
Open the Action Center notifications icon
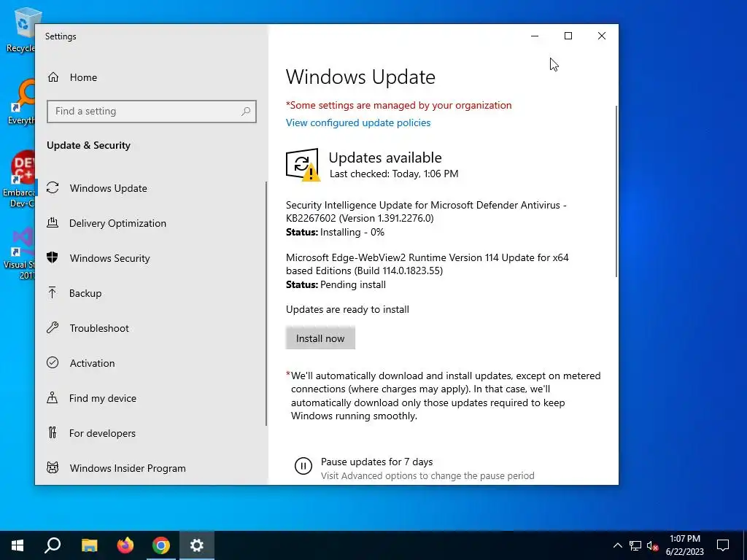[723, 545]
